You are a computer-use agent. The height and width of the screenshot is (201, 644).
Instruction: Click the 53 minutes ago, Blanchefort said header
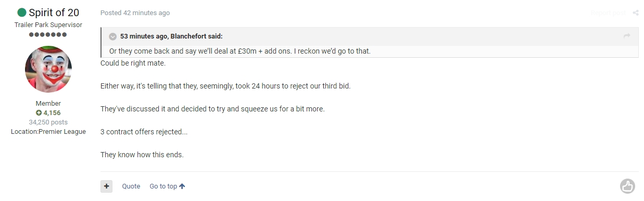pyautogui.click(x=171, y=36)
